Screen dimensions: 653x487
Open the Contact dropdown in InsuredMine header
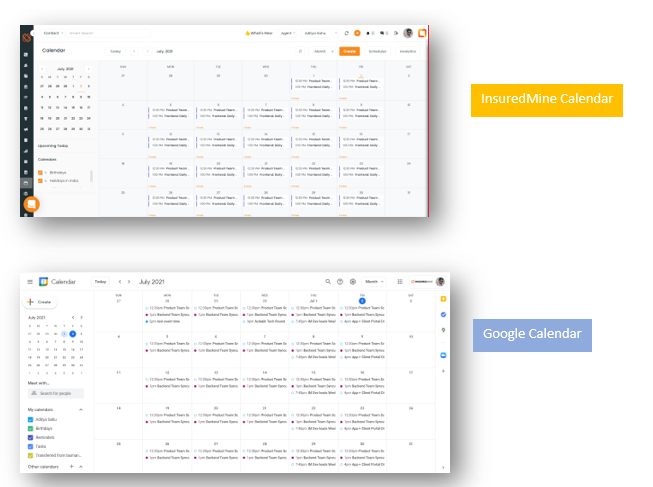(x=53, y=33)
